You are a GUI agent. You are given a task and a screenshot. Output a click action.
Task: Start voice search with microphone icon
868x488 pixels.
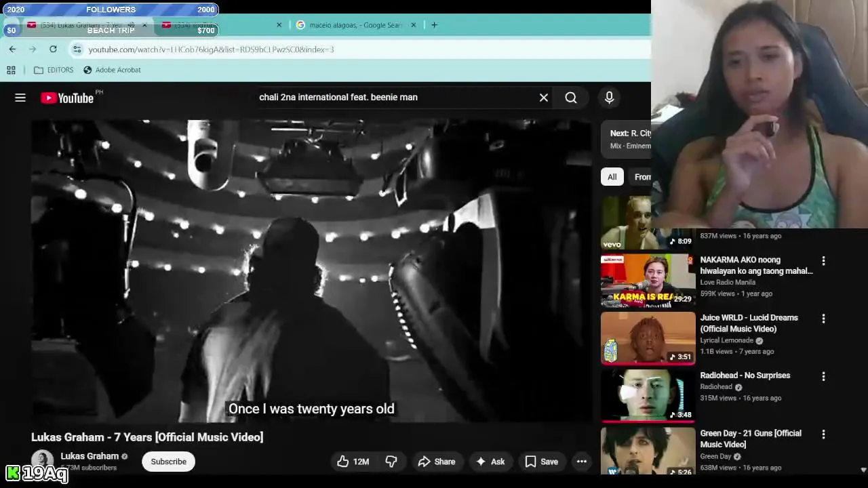tap(609, 98)
